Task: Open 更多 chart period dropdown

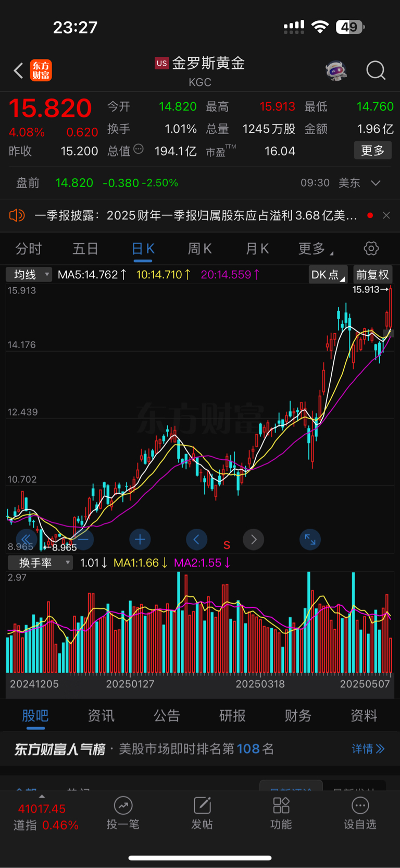Action: [x=316, y=249]
